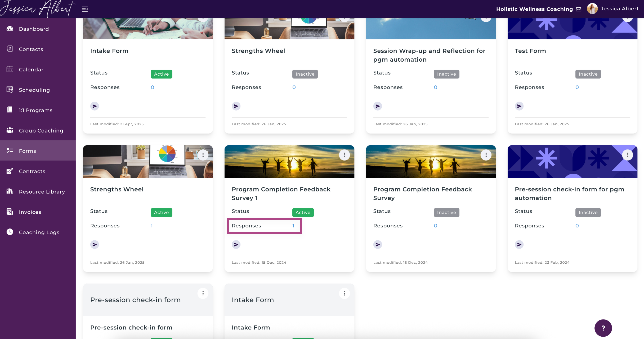Open Calendar from sidebar

[x=38, y=70]
